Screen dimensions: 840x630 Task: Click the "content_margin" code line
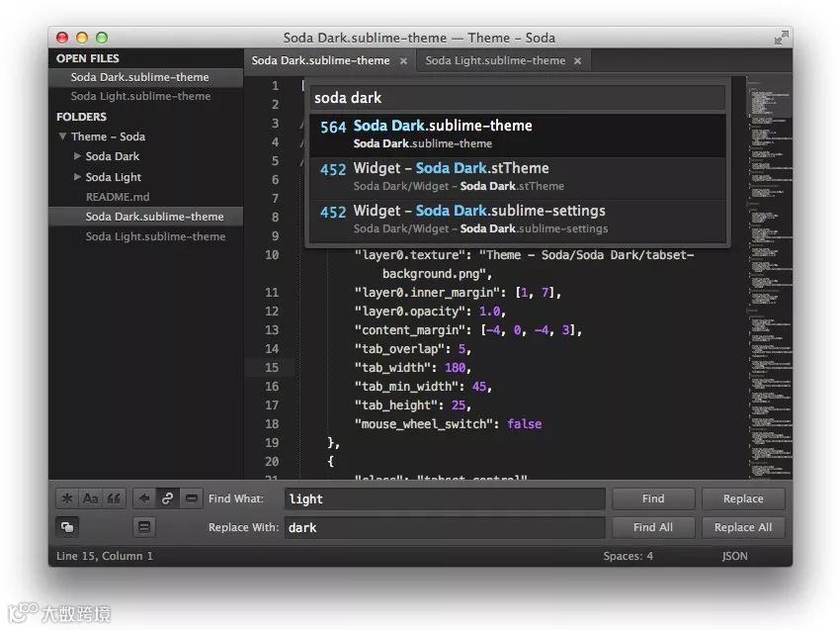(x=467, y=330)
